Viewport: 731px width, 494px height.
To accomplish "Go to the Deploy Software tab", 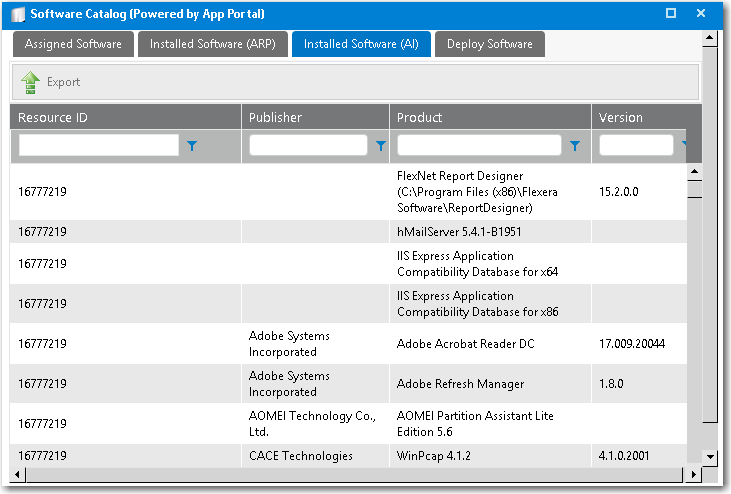I will [x=489, y=44].
